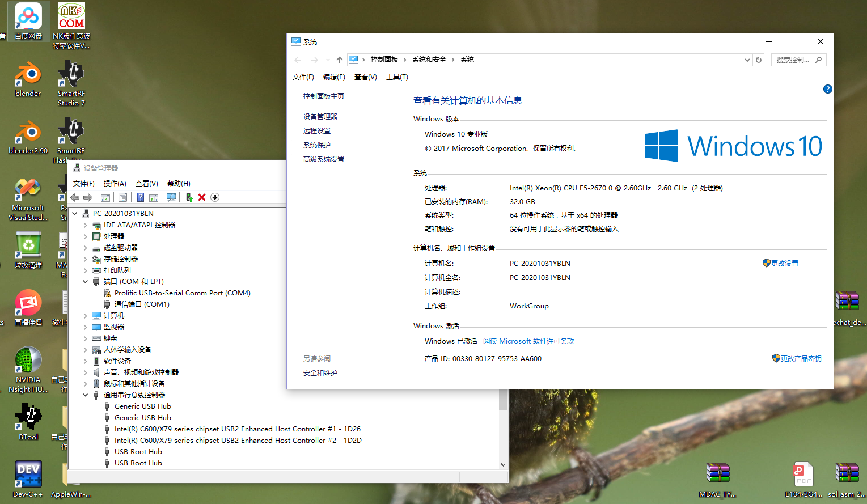Screen dimensions: 867x504
Task: Select E104-2G4 PDF file on desktop
Action: 803,481
